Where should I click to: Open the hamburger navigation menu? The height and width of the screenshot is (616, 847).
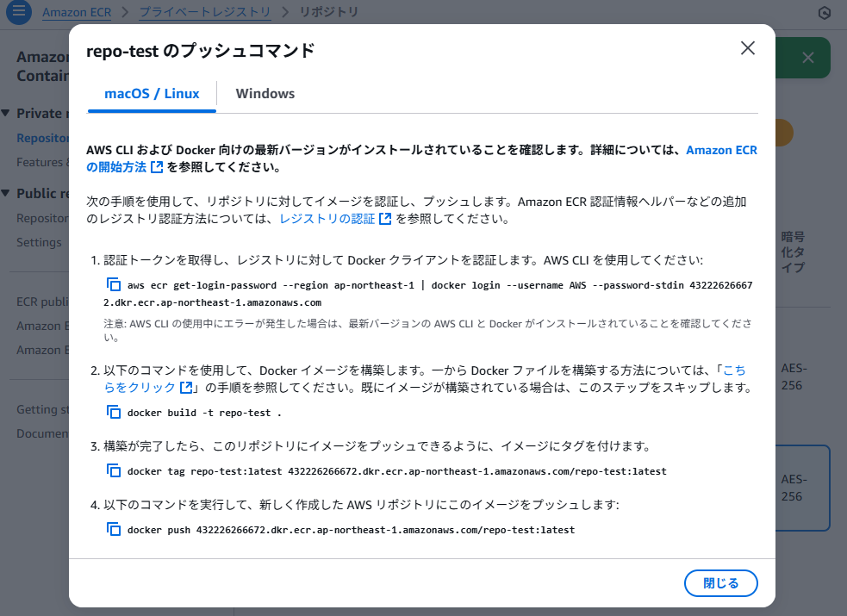point(19,11)
